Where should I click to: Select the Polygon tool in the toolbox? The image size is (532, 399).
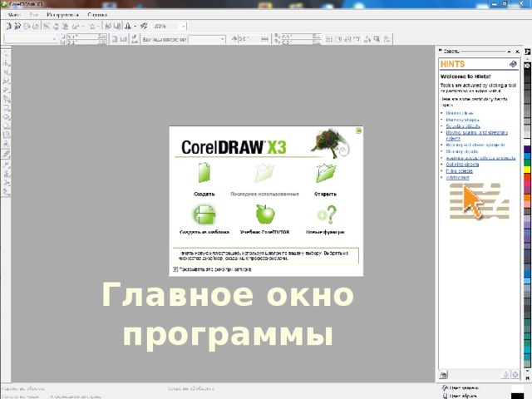tap(6, 126)
